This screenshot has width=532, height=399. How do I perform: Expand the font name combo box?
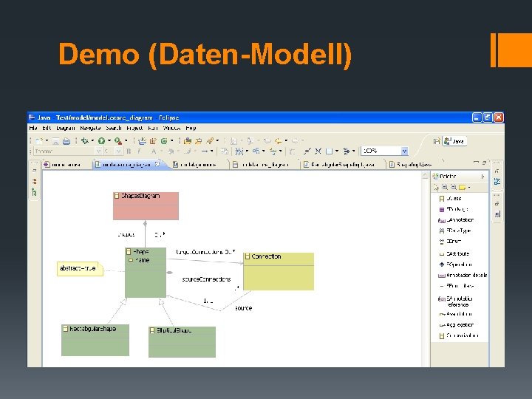coord(98,151)
